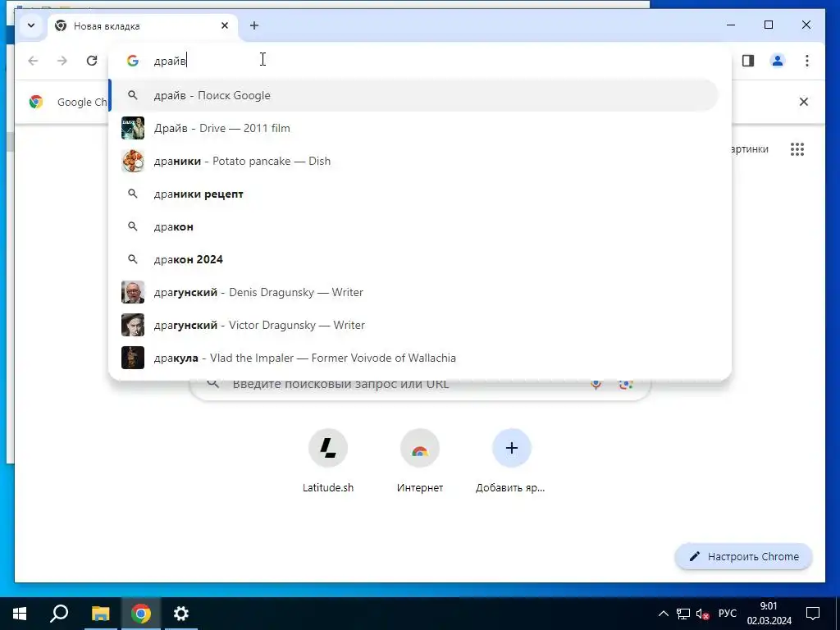
Task: Click the muted volume tray icon
Action: (702, 614)
